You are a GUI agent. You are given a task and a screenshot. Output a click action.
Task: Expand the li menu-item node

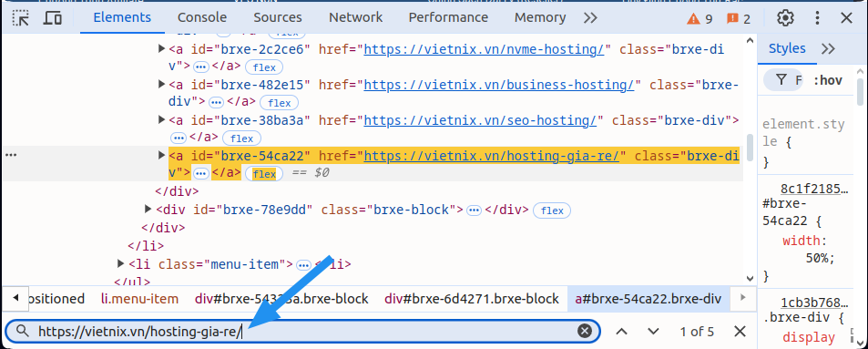pos(120,263)
